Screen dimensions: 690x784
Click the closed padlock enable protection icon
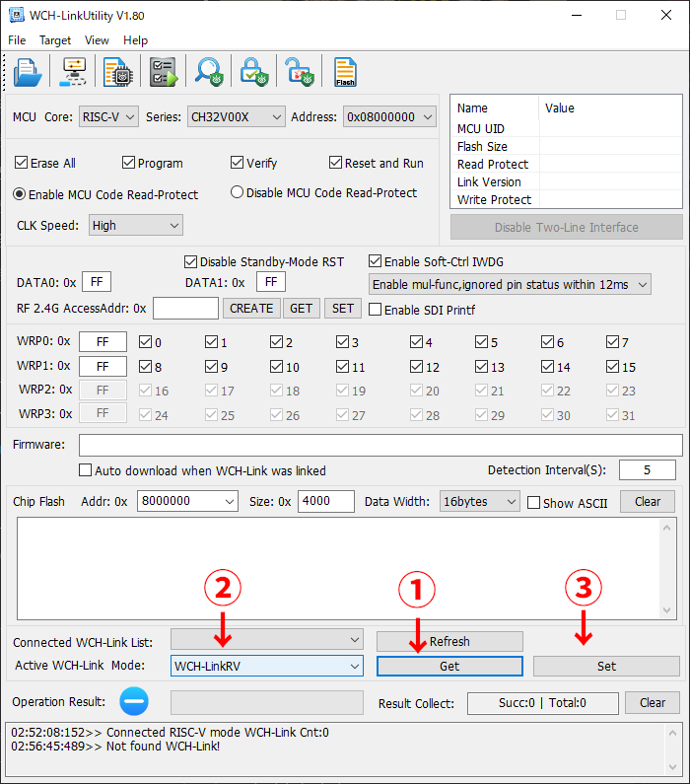[x=254, y=72]
